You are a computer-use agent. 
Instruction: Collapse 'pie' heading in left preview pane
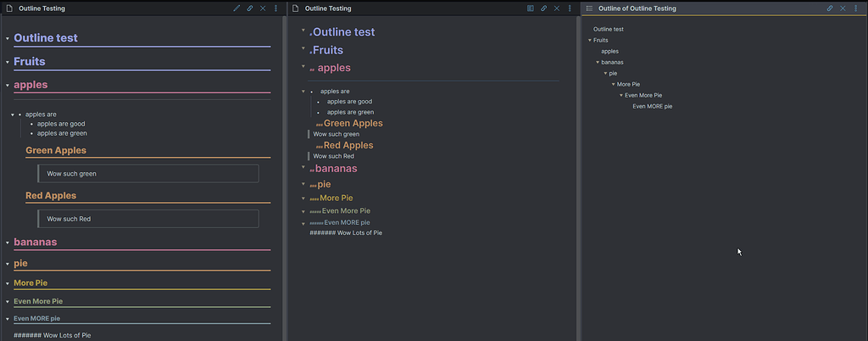pos(7,264)
